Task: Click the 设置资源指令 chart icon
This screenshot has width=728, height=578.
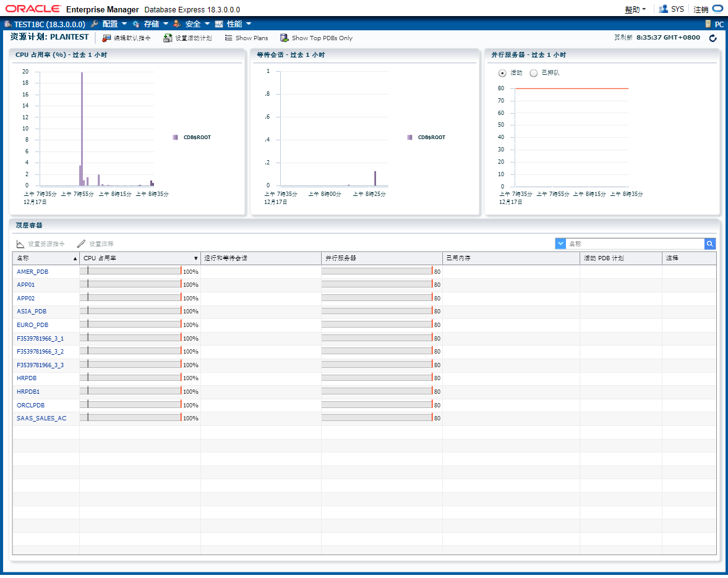Action: (x=20, y=244)
